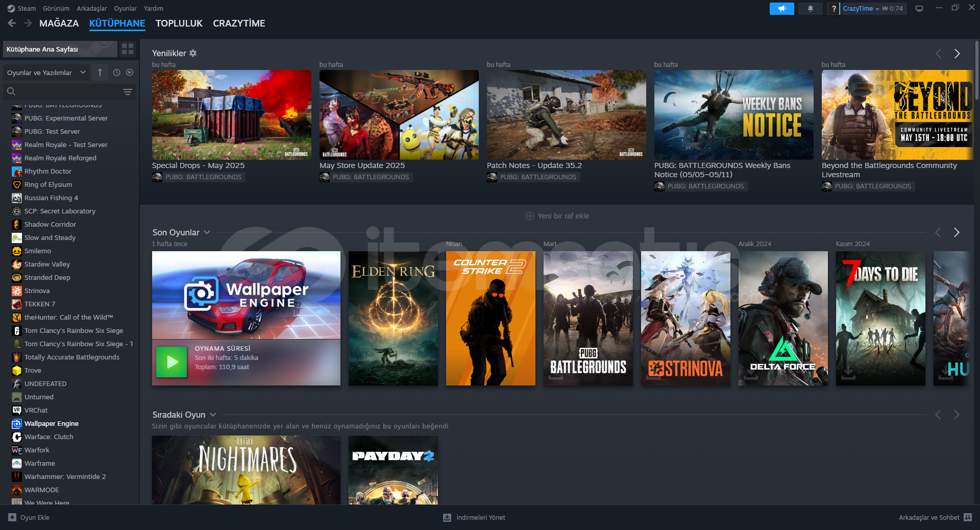Image resolution: width=980 pixels, height=530 pixels.
Task: Click the VRChat game icon
Action: click(x=17, y=410)
